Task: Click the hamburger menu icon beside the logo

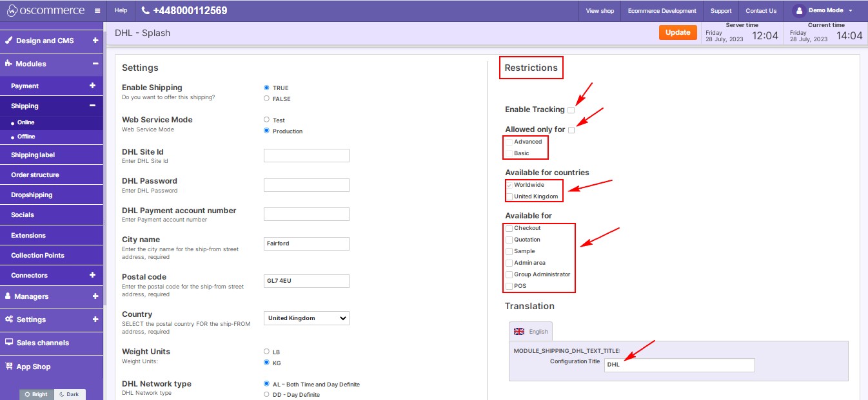Action: click(97, 11)
